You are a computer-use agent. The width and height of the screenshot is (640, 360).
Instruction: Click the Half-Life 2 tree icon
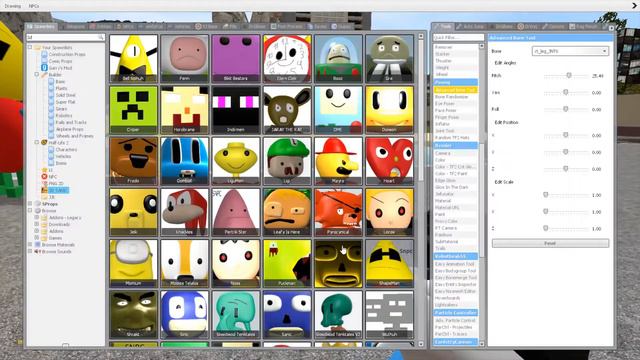[44, 142]
